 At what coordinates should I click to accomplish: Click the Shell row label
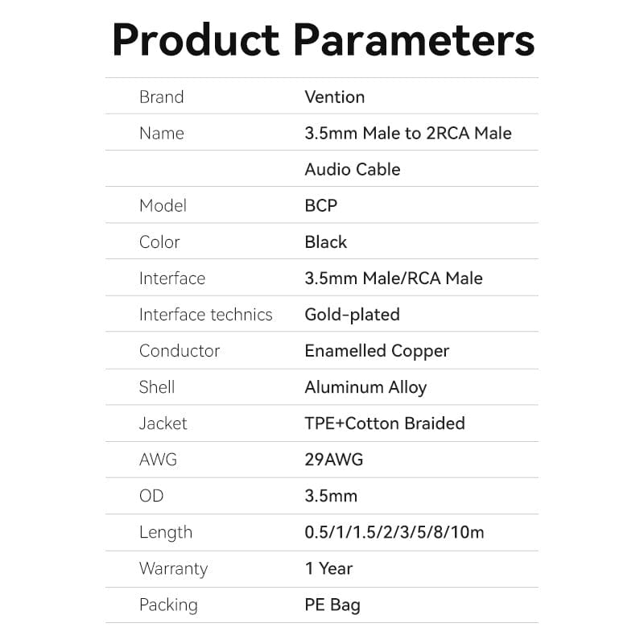coord(157,387)
